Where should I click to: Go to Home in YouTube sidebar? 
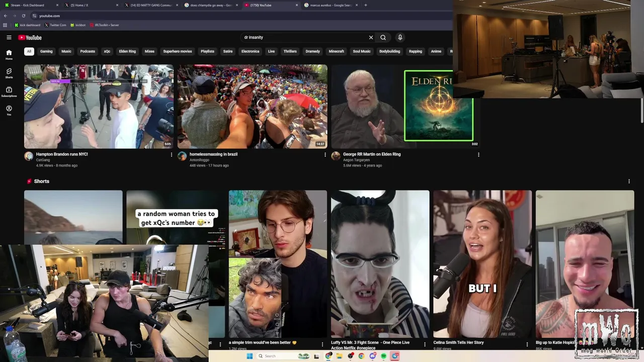9,55
